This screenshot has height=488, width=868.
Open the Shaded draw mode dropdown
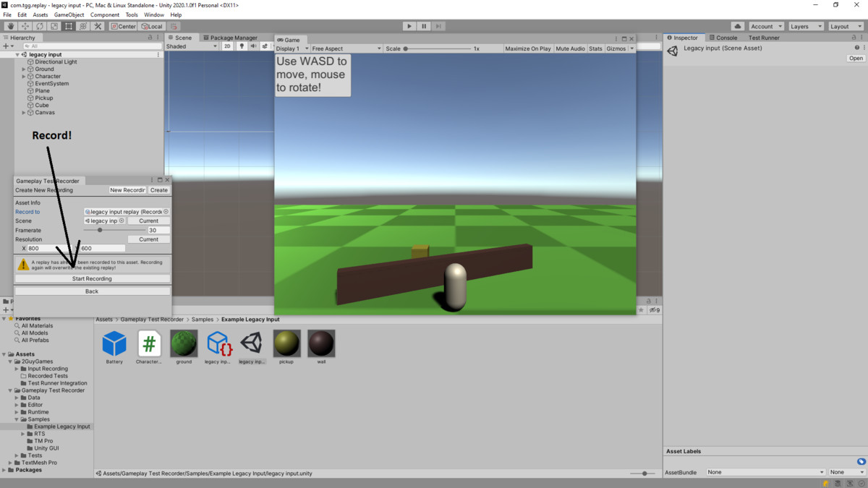tap(190, 46)
